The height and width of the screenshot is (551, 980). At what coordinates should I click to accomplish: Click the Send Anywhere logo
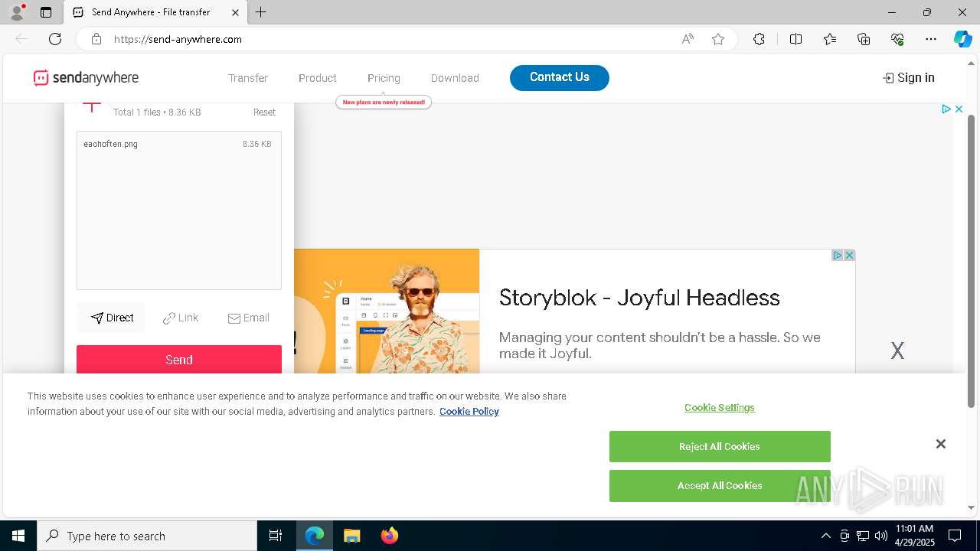[x=86, y=78]
